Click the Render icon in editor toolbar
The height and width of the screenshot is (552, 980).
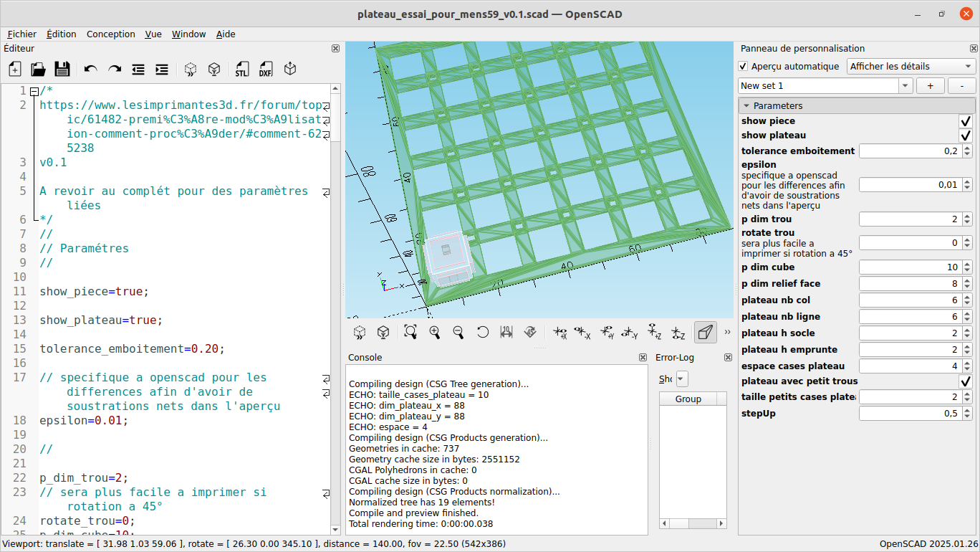213,70
